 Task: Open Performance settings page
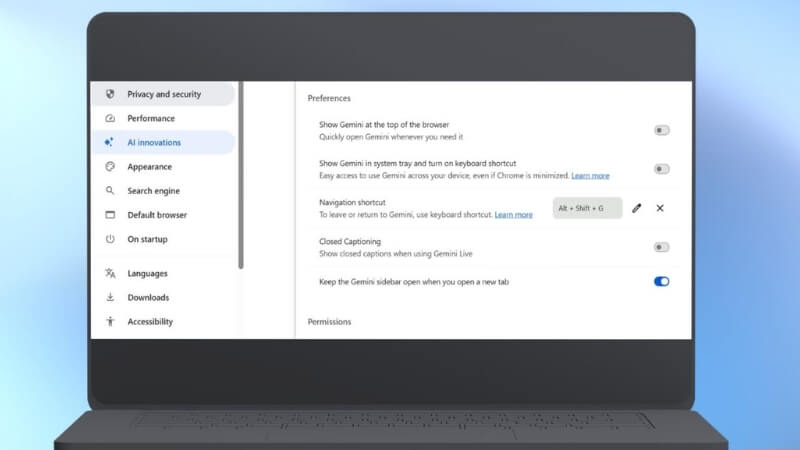coord(163,118)
